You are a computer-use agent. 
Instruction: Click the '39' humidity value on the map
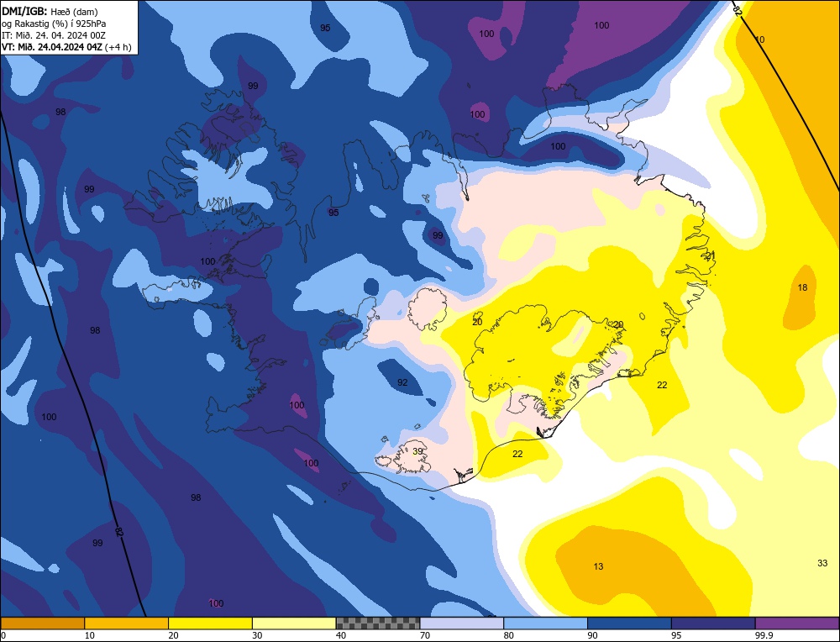(x=417, y=451)
